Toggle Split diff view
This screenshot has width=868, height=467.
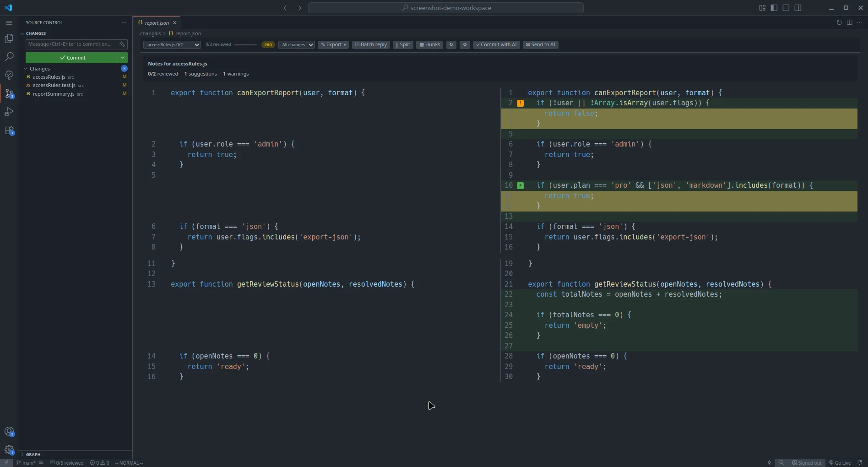403,45
